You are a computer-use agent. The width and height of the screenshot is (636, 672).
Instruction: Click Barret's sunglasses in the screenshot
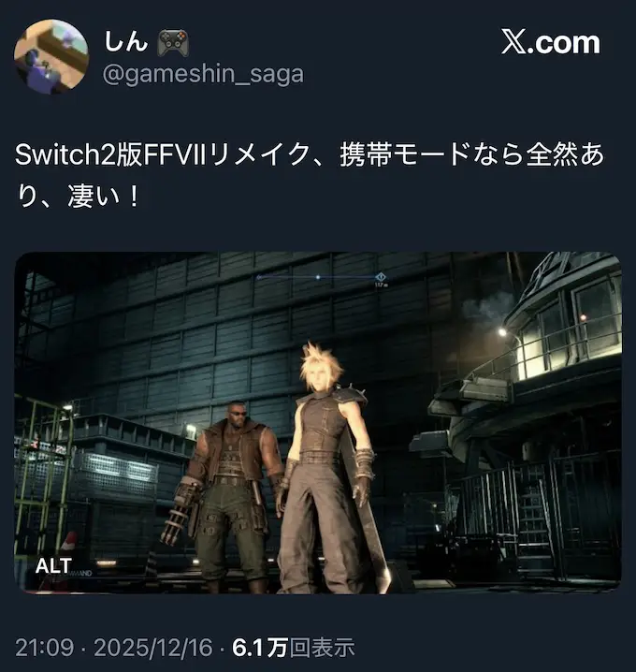(237, 412)
